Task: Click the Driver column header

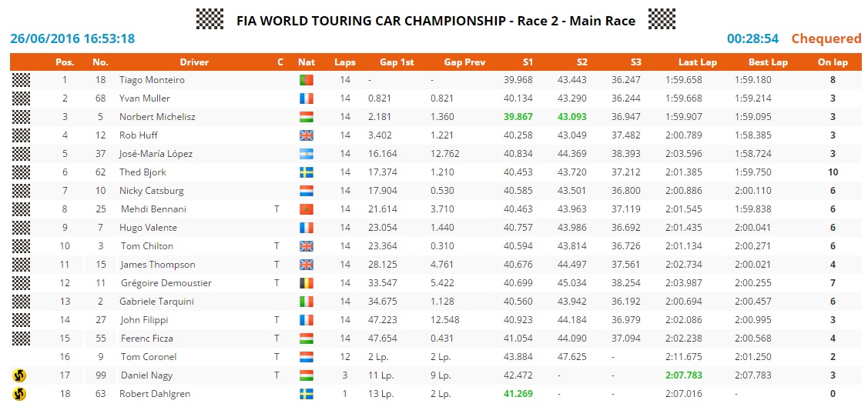Action: [194, 62]
